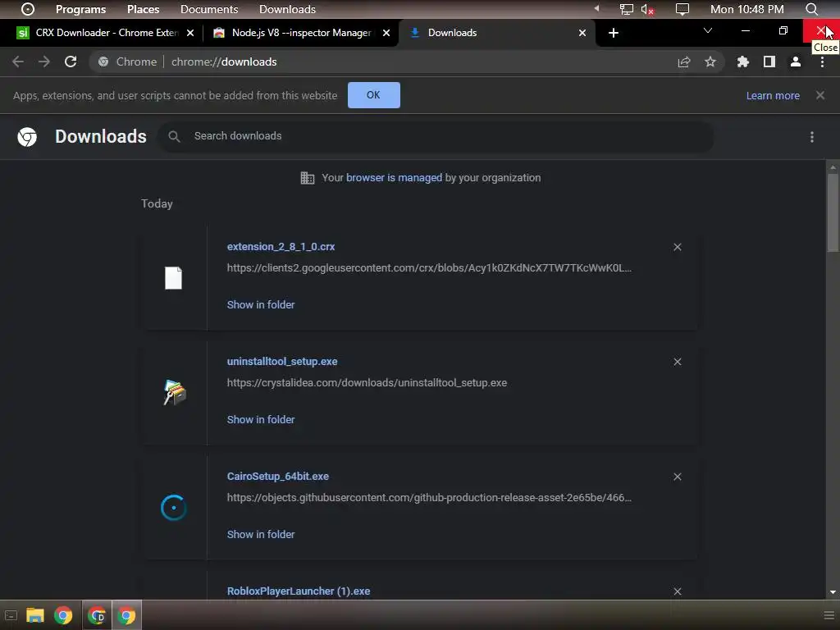
Task: Click the Mon 10:48 PM clock
Action: 746,9
